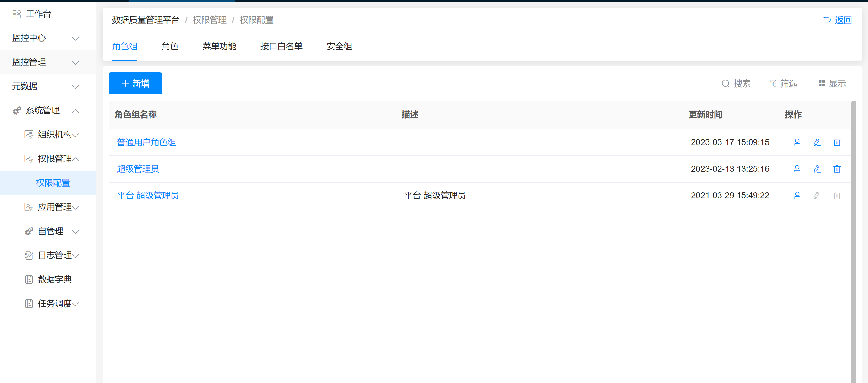Click the 操作 column header
This screenshot has width=868, height=383.
[793, 115]
